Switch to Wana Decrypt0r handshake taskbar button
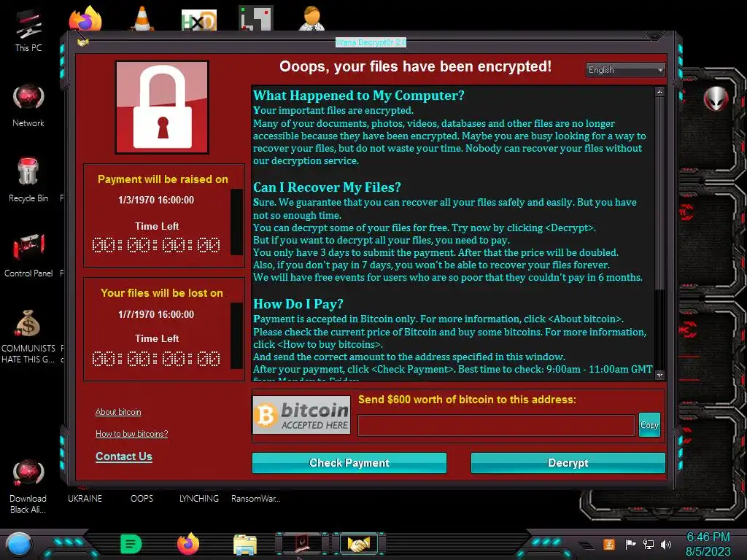747x560 pixels. (359, 543)
